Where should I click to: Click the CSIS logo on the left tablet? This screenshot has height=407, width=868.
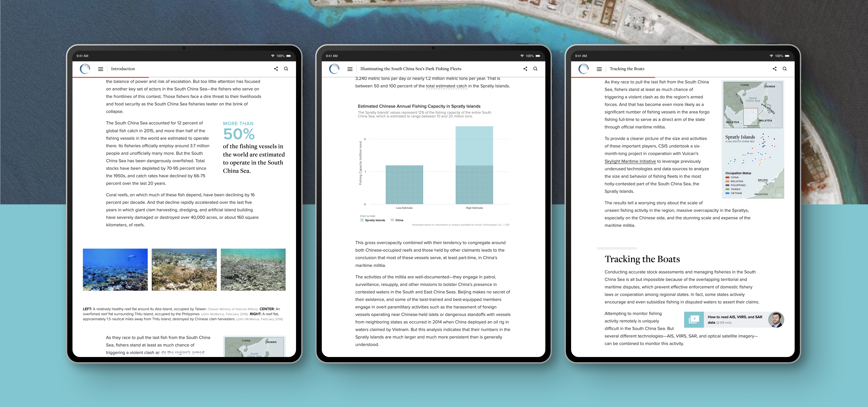pos(85,68)
